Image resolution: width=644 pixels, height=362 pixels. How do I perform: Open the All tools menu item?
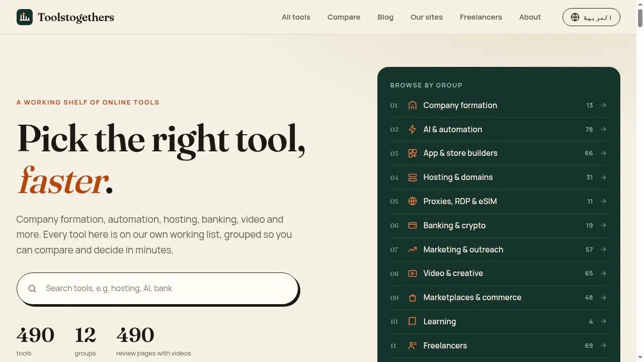click(296, 17)
